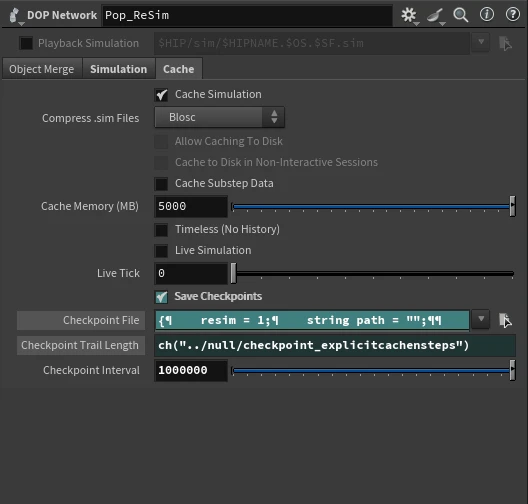The height and width of the screenshot is (504, 528).
Task: Click the Checkpoint Interval value field
Action: coord(191,370)
